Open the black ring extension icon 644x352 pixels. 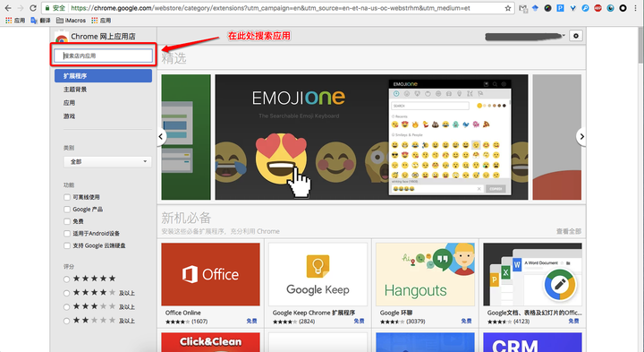pos(623,8)
